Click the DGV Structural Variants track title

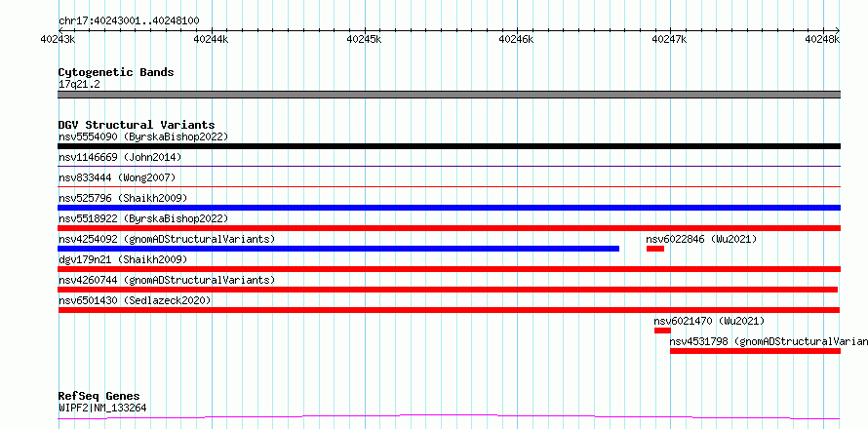137,125
